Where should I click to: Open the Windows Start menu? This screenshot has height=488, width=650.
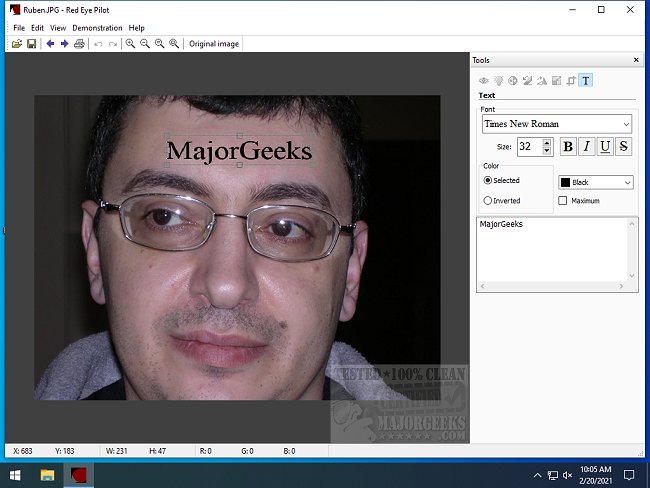click(x=16, y=474)
